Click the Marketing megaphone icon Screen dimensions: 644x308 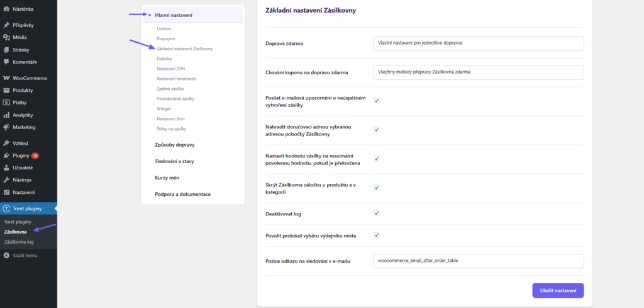point(6,127)
